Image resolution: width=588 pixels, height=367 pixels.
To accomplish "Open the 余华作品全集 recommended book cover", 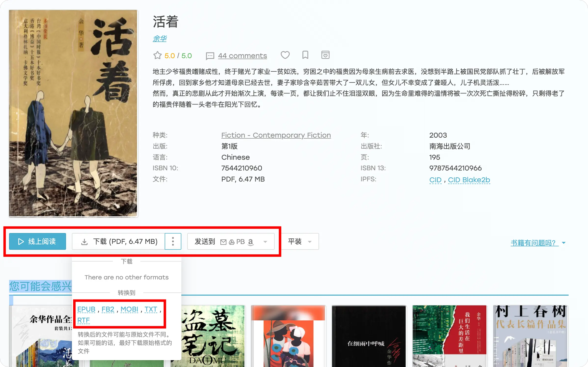I will [x=41, y=336].
